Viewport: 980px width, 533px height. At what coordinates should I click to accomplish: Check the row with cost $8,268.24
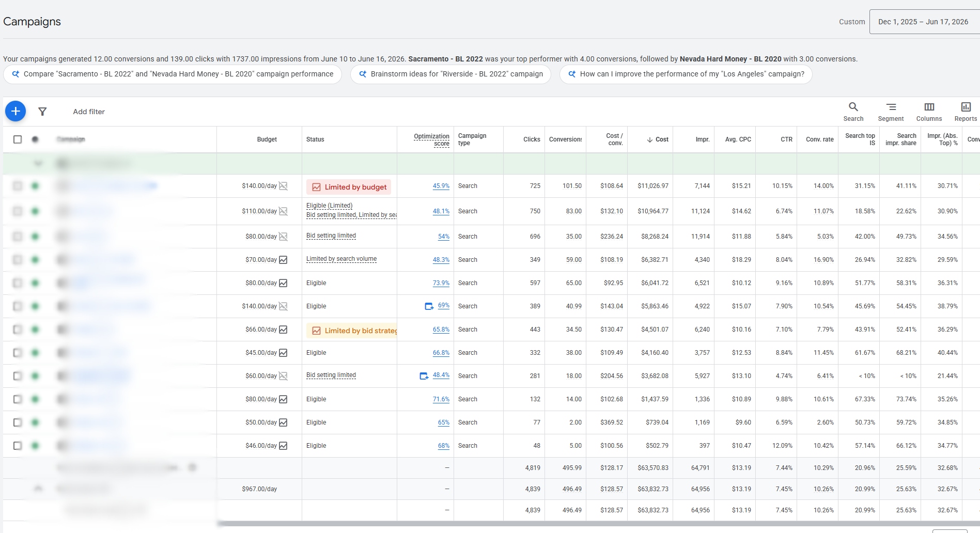pyautogui.click(x=18, y=237)
